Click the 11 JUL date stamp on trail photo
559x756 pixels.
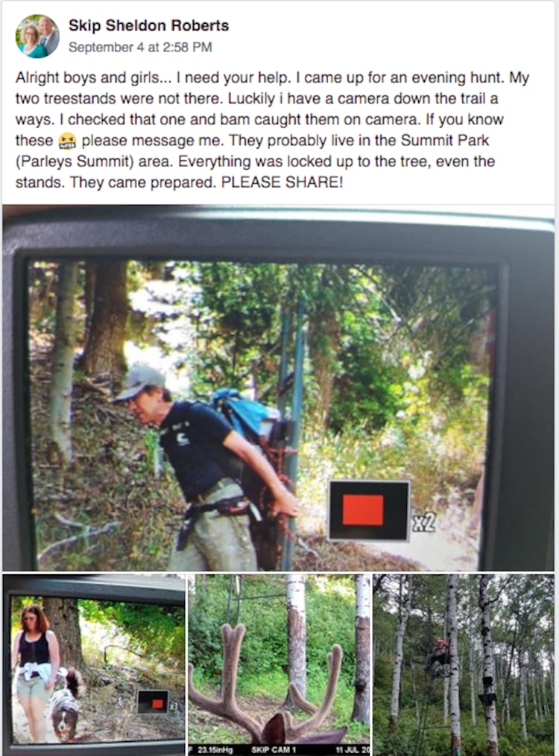(353, 750)
